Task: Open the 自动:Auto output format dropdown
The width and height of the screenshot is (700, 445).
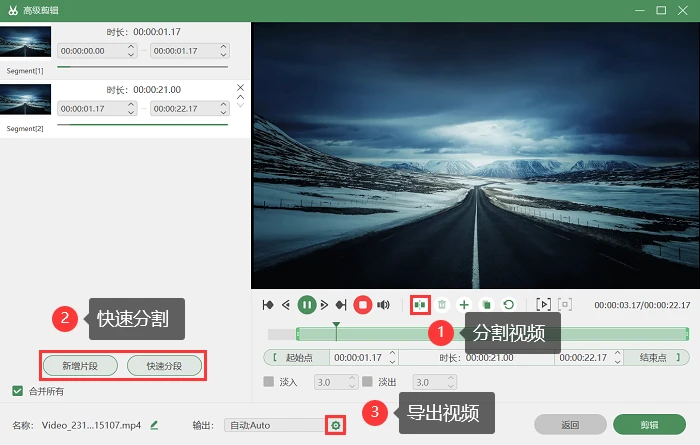Action: point(276,426)
